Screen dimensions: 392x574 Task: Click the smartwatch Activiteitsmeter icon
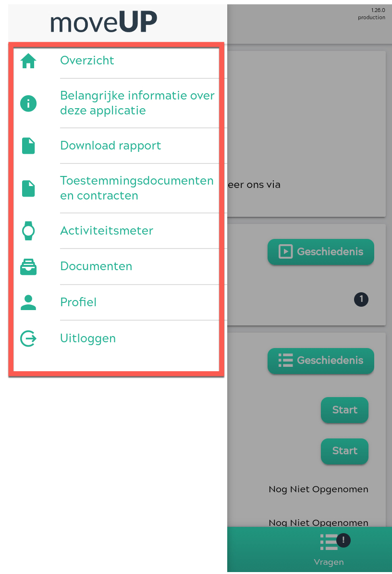(28, 231)
